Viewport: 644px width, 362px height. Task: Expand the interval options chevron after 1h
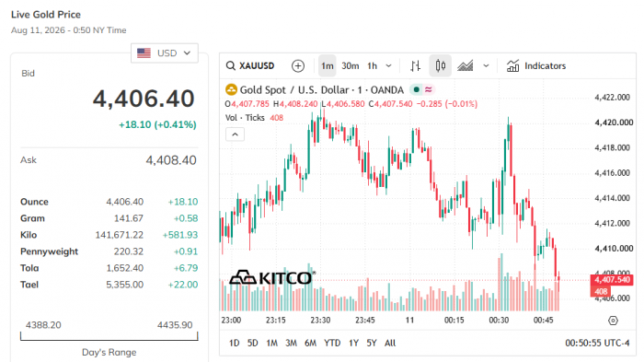coord(388,65)
